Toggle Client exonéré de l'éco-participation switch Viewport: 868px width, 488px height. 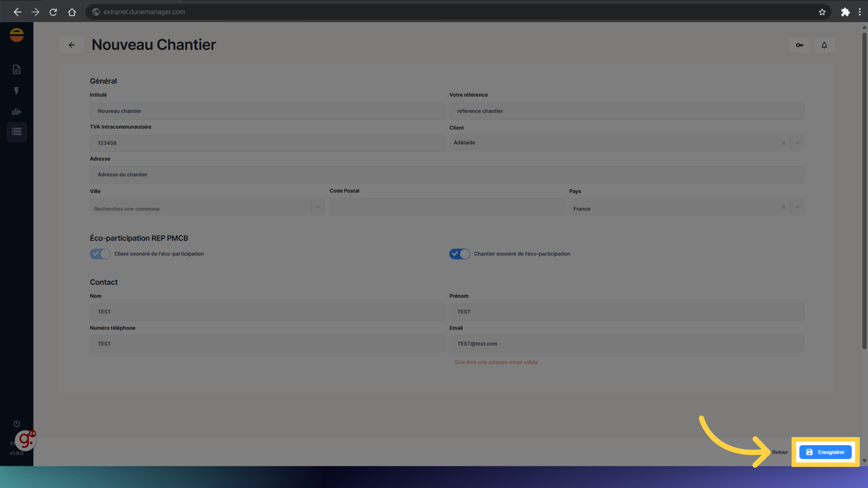pos(100,254)
